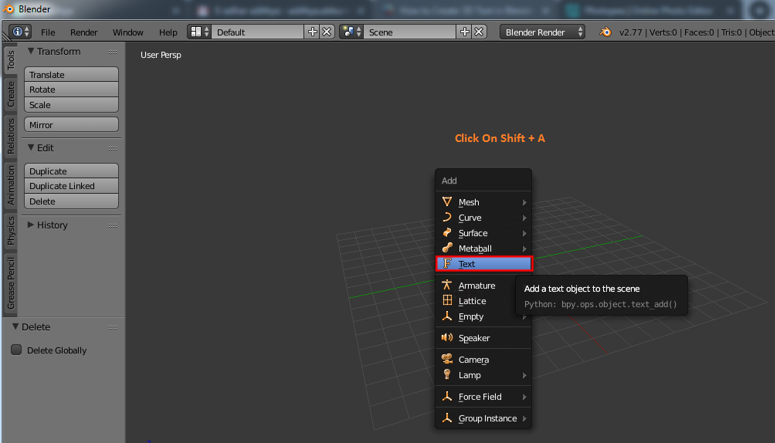775x443 pixels.
Task: Open the File menu
Action: click(x=48, y=32)
